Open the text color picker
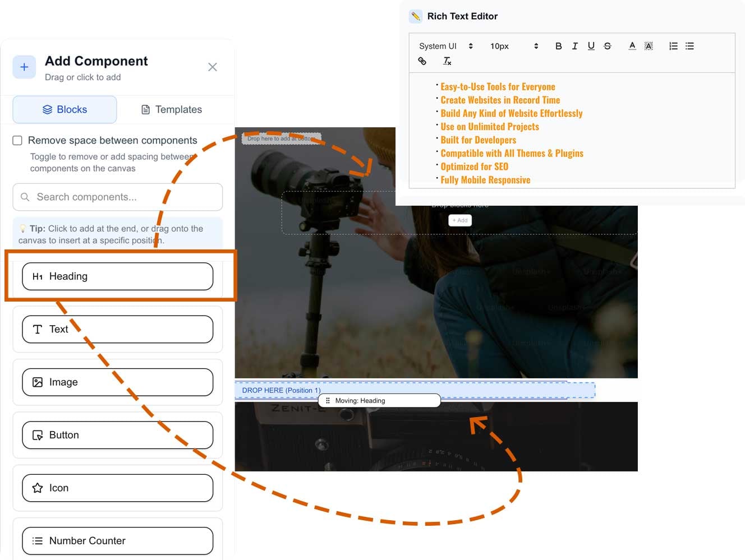 pyautogui.click(x=632, y=46)
